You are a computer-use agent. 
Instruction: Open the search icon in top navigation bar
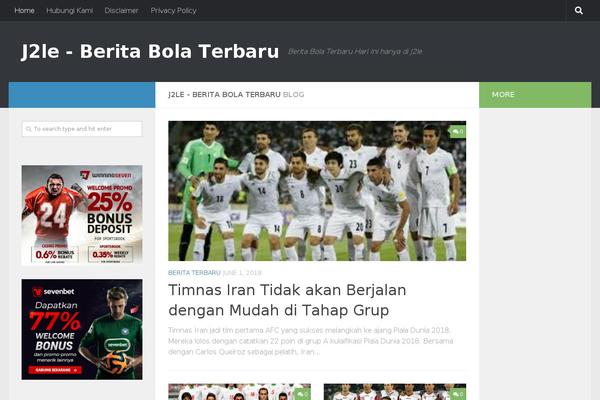tap(579, 10)
